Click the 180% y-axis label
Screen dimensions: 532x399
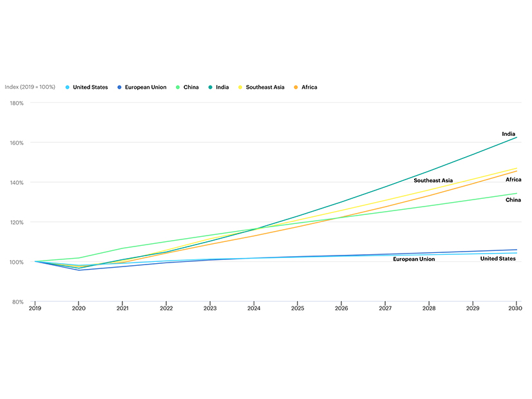(16, 103)
